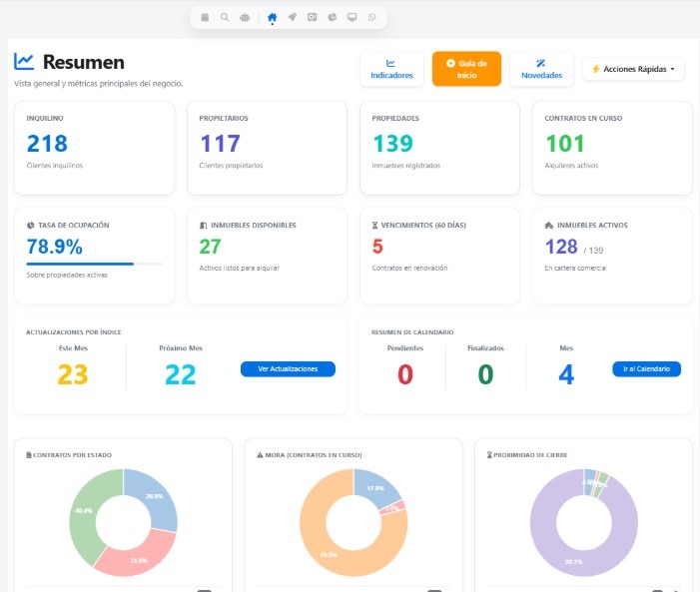The image size is (700, 592).
Task: Click the 'Alquileres activos' caption
Action: point(571,166)
